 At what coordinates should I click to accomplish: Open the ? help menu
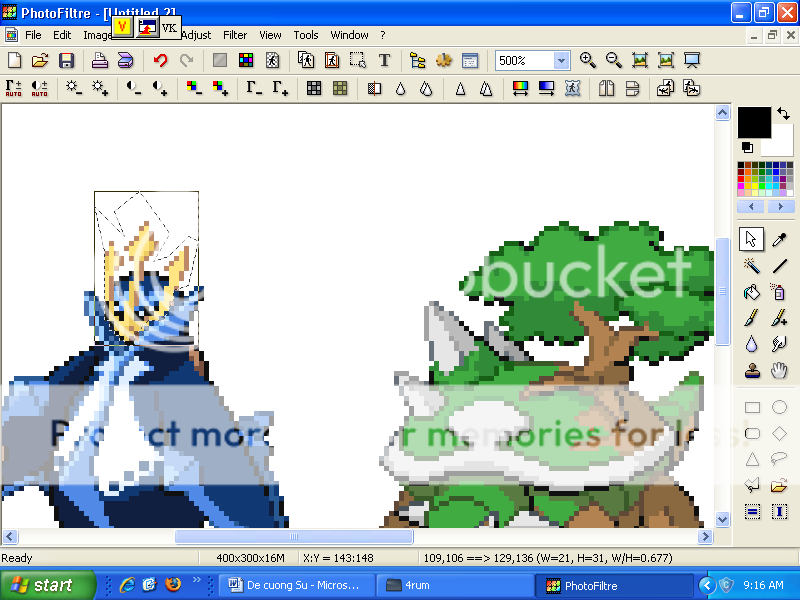(383, 35)
